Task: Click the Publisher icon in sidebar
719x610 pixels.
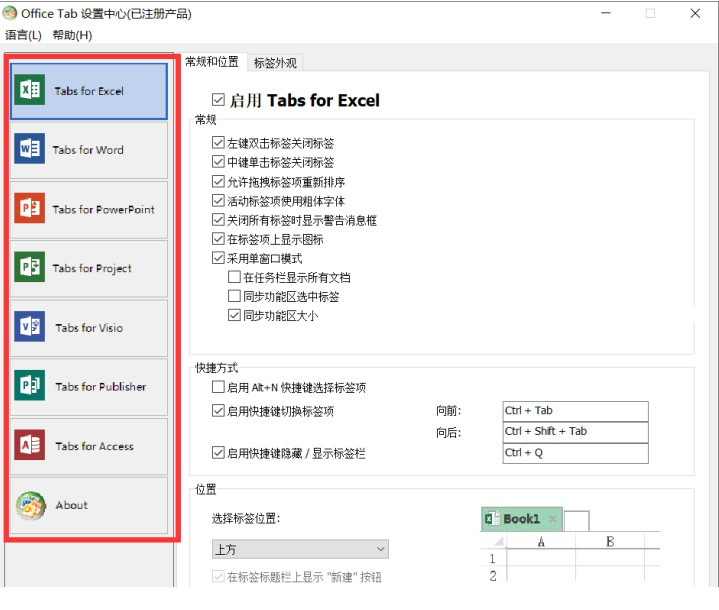Action: [29, 385]
